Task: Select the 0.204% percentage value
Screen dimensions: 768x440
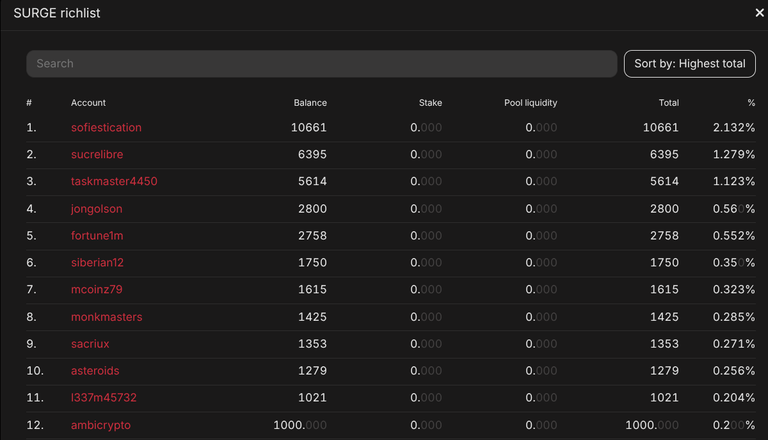Action: pos(734,398)
